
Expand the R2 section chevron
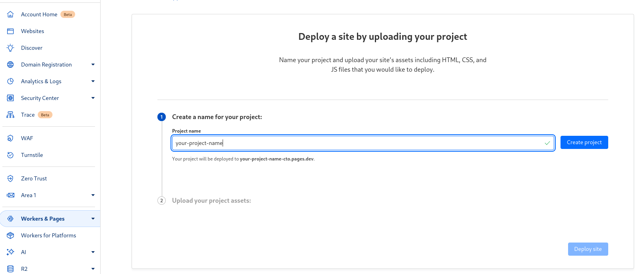93,269
